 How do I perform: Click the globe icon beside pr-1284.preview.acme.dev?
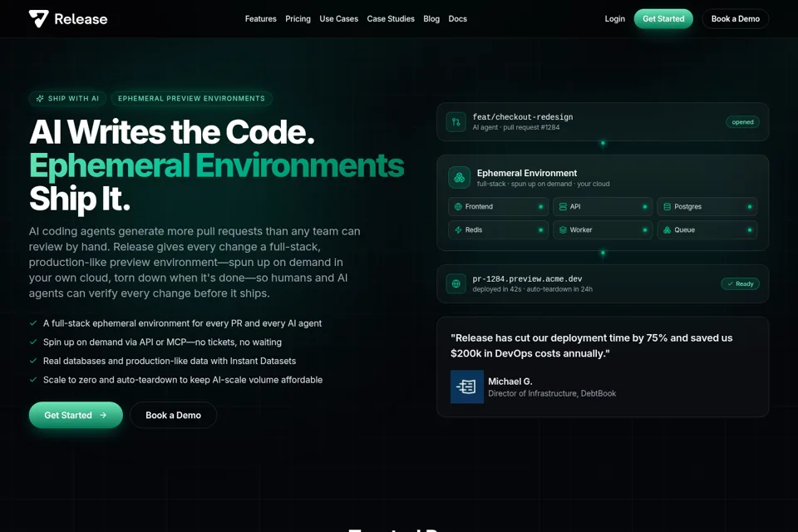pos(456,284)
